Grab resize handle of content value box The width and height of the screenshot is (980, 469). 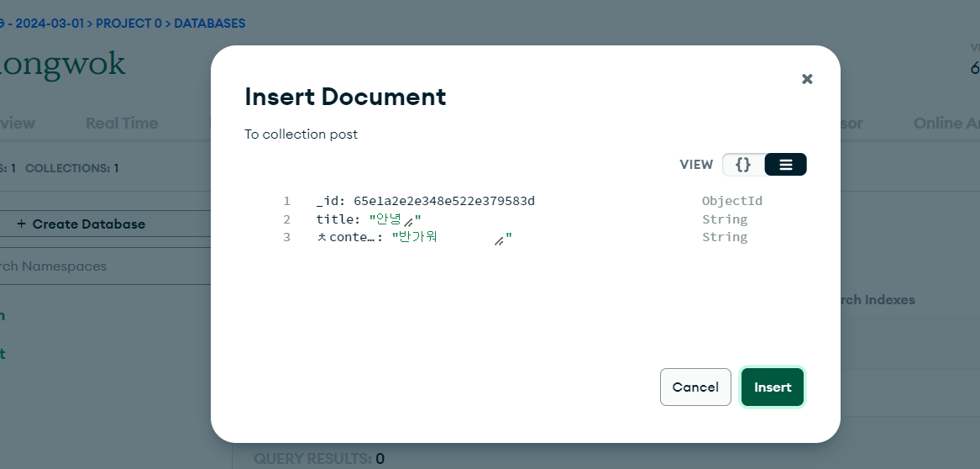point(500,240)
